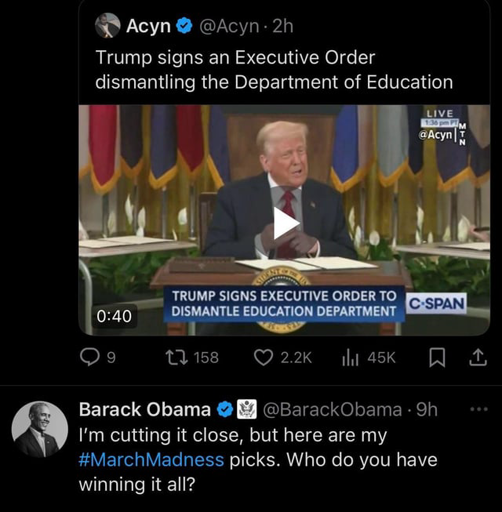Click Barack Obama's blue verified checkmark

225,409
